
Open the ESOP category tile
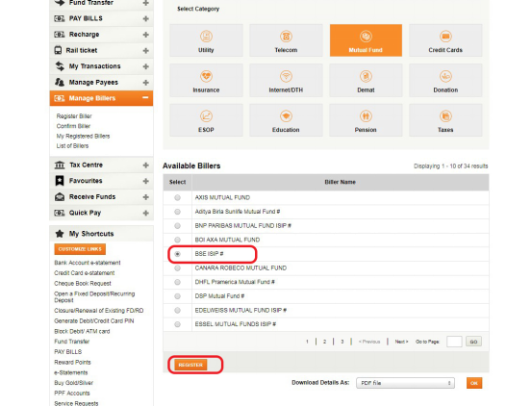tap(206, 120)
